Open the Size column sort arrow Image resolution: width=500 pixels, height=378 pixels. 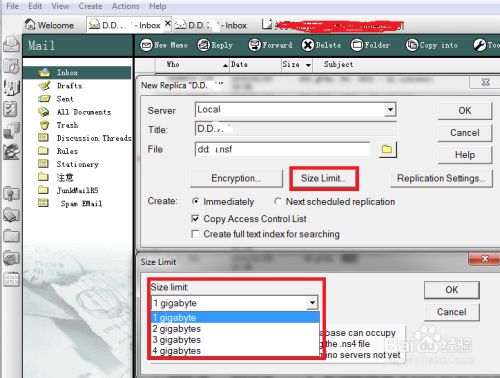(x=308, y=65)
